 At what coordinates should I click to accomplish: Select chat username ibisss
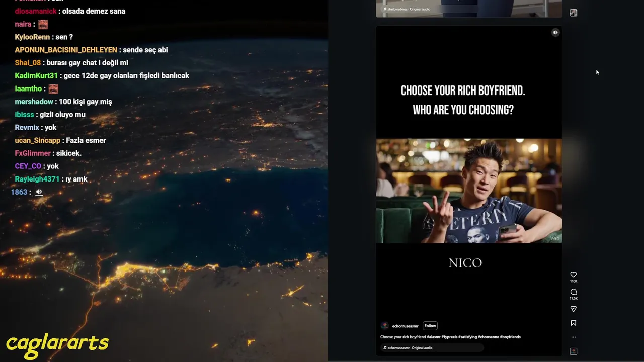tap(24, 115)
